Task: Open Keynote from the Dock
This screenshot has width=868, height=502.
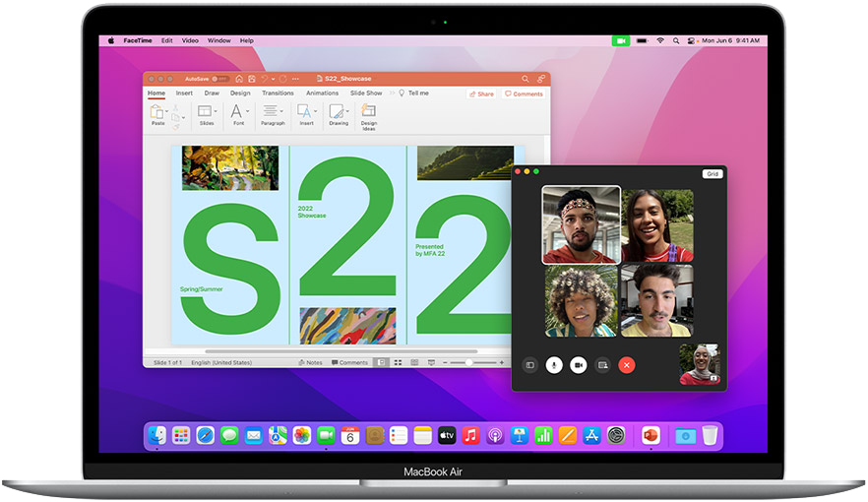Action: [x=520, y=436]
